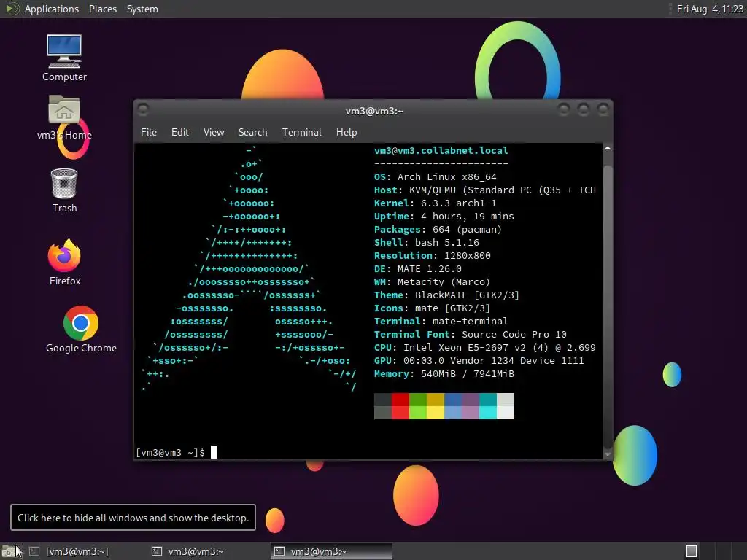The image size is (747, 560).
Task: Click the Uptime: 4 hours, 19 mins line
Action: tap(444, 216)
